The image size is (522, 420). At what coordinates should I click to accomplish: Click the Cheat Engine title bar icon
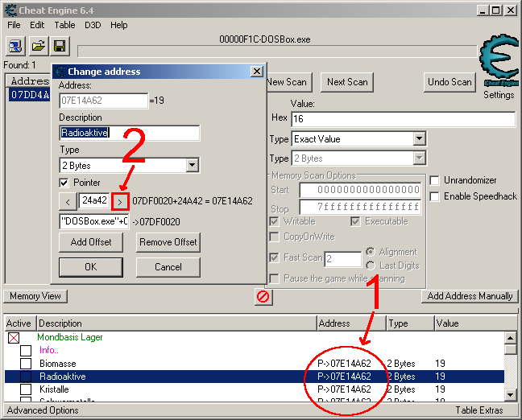[11, 10]
